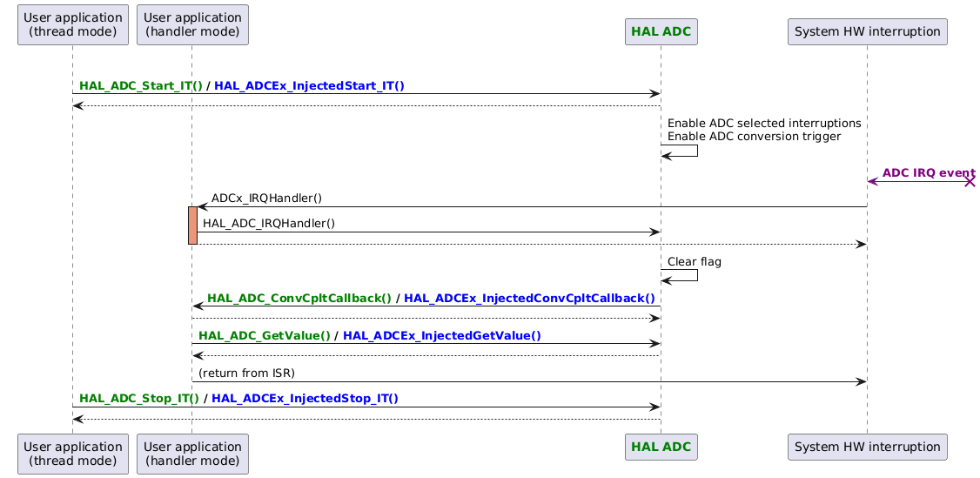Click the 'Clear flag' self-message label
Viewport: 980px width, 478px height.
[694, 262]
